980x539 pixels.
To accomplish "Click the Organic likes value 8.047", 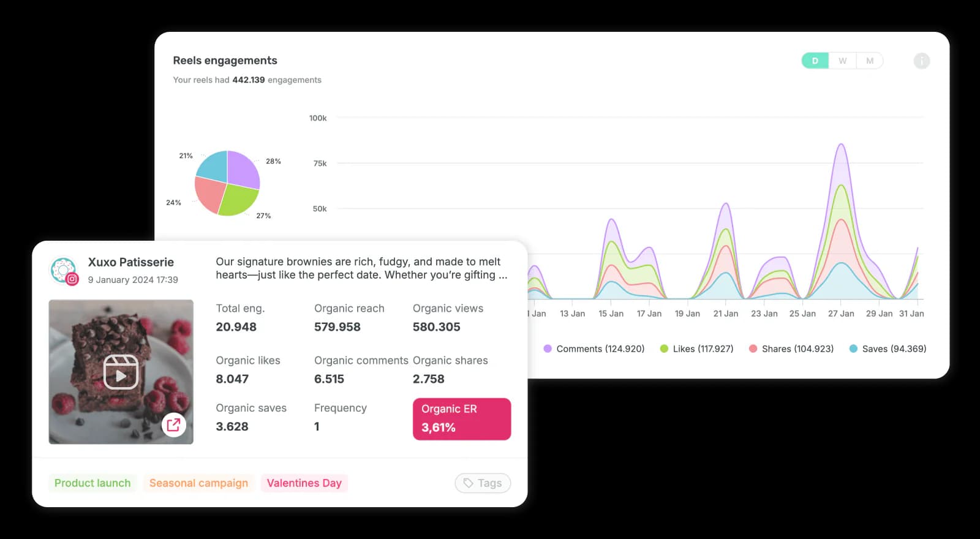I will pos(232,379).
